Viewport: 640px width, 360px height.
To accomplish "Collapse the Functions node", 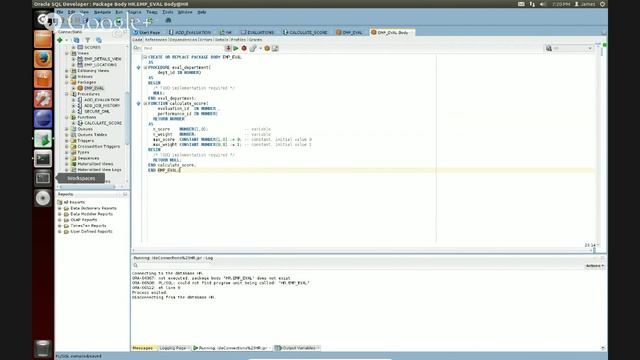I will [67, 117].
